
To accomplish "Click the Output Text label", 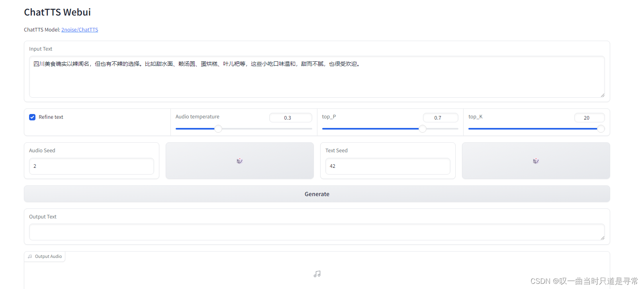I will pyautogui.click(x=43, y=217).
